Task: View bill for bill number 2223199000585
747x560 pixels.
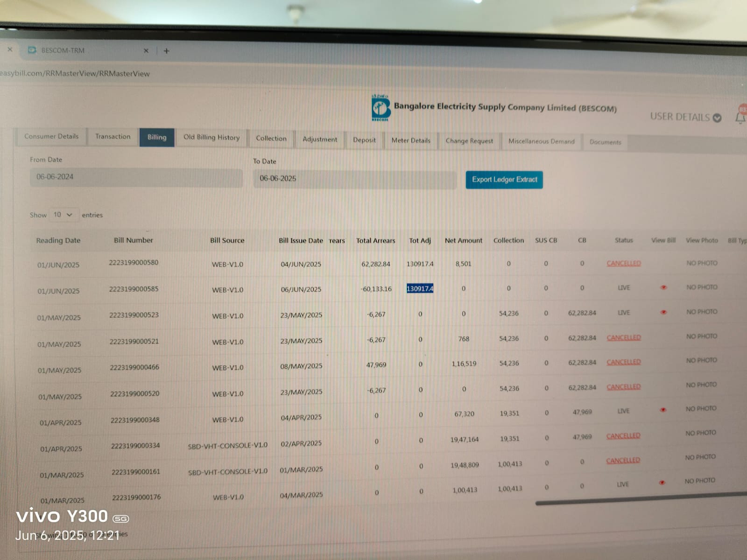Action: (x=663, y=287)
